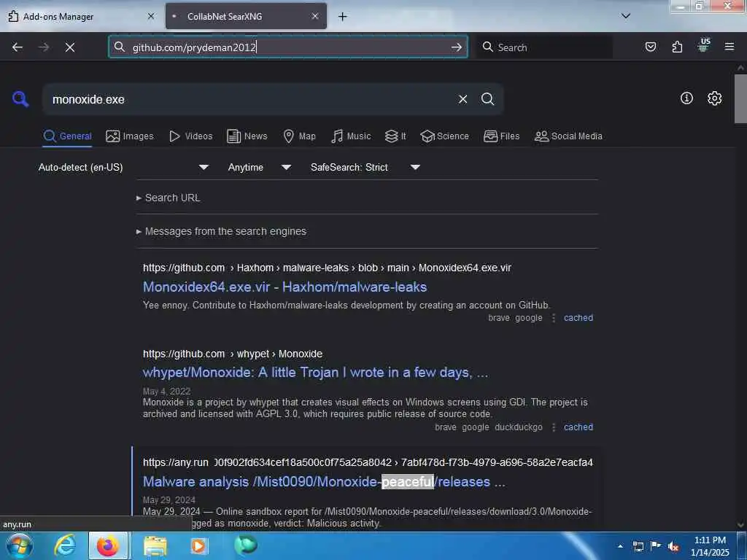Expand Messages from the search engines
747x560 pixels.
pos(221,231)
